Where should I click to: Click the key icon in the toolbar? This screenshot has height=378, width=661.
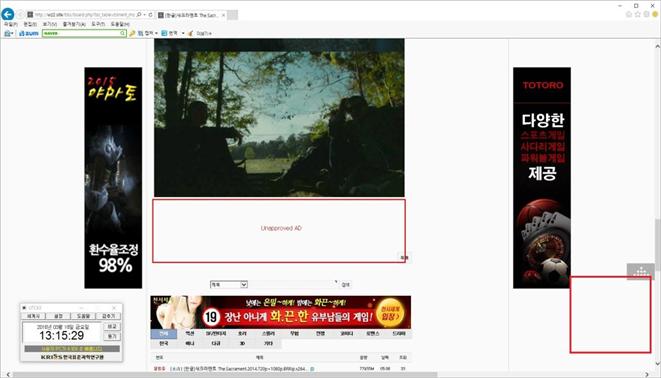click(132, 33)
